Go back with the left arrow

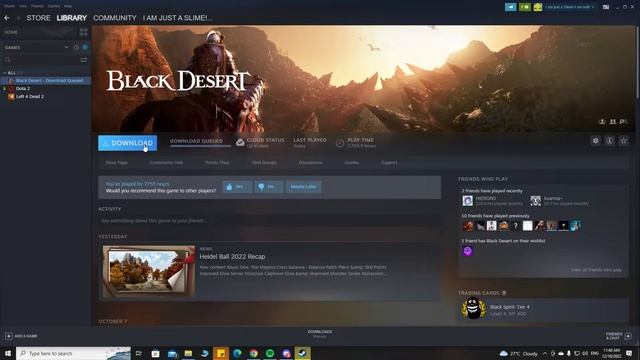7,18
